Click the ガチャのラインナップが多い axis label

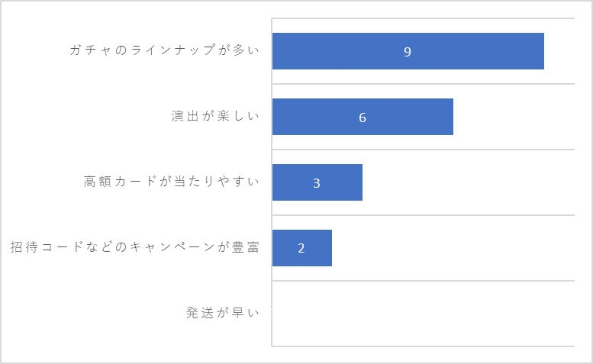tap(165, 50)
